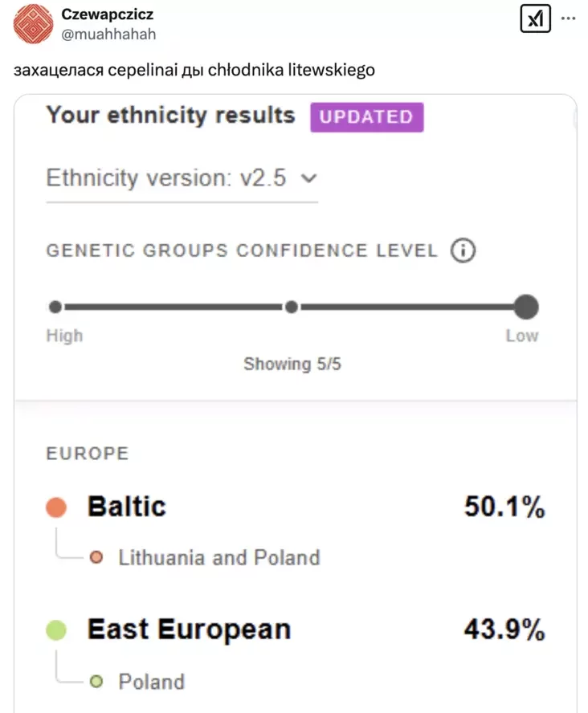Screen dimensions: 588x713
Task: Click the orange Baltic color dot
Action: [56, 507]
